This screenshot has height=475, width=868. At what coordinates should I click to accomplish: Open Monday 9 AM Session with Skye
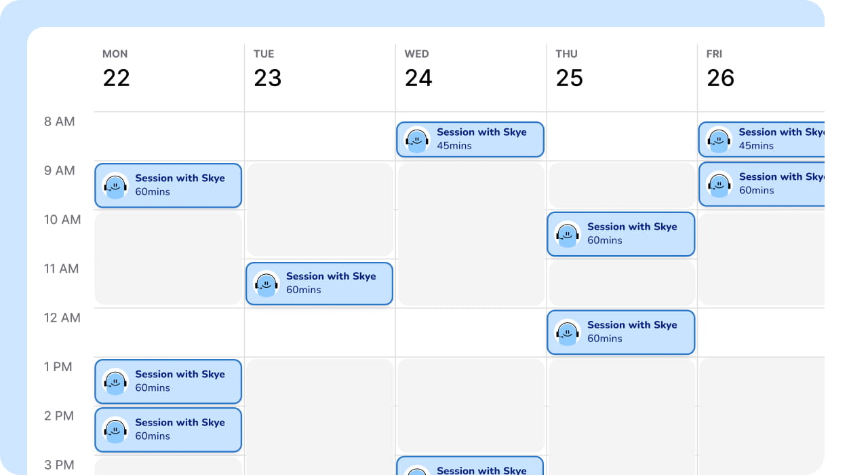pyautogui.click(x=168, y=185)
